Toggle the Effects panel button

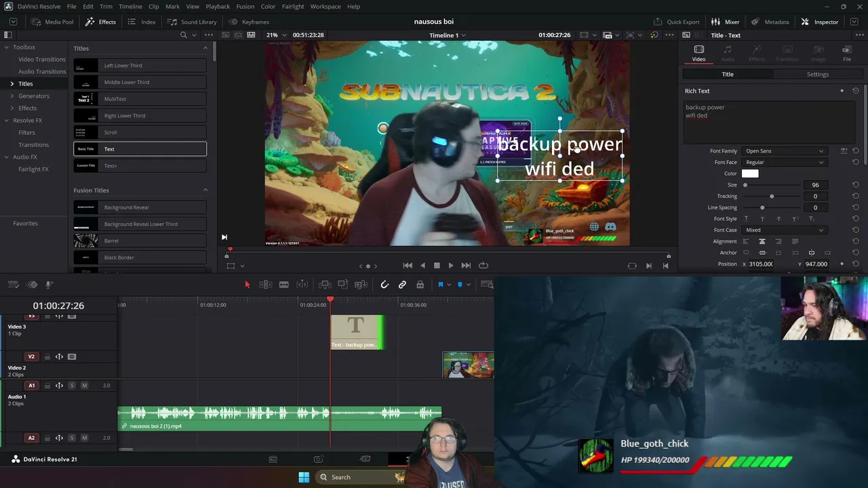pyautogui.click(x=100, y=22)
